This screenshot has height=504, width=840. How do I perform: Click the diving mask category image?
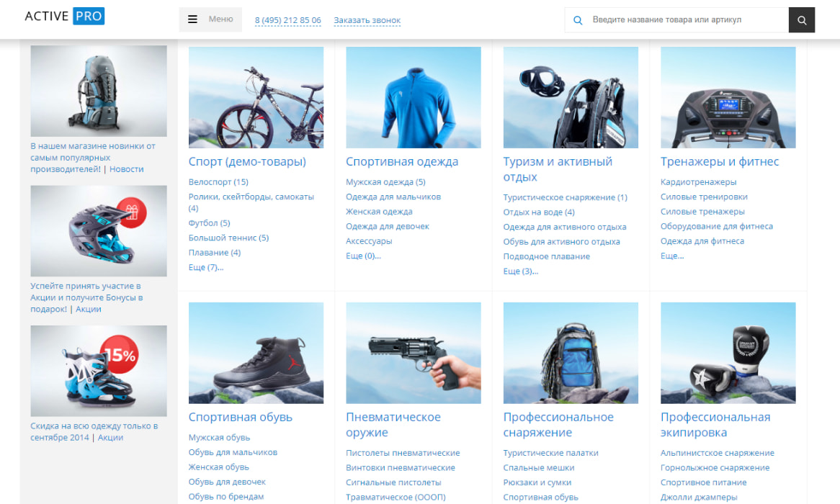click(571, 97)
